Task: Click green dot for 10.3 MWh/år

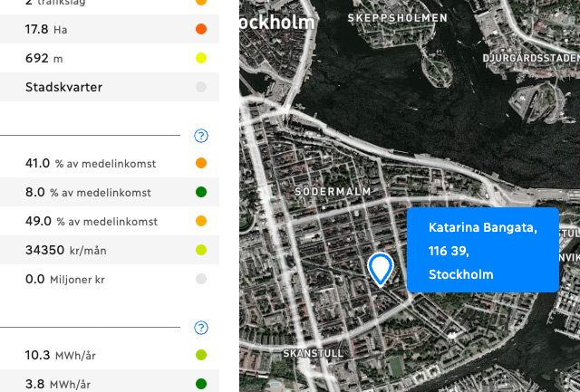Action: (x=201, y=355)
